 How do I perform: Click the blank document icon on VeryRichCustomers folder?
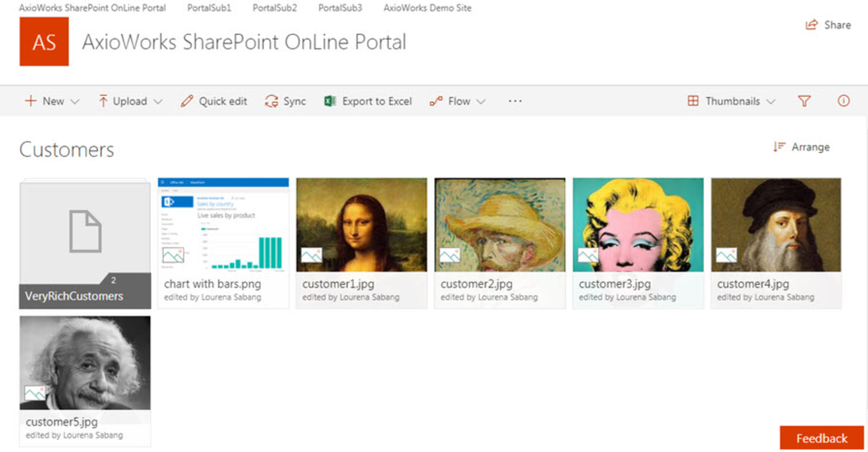point(85,232)
